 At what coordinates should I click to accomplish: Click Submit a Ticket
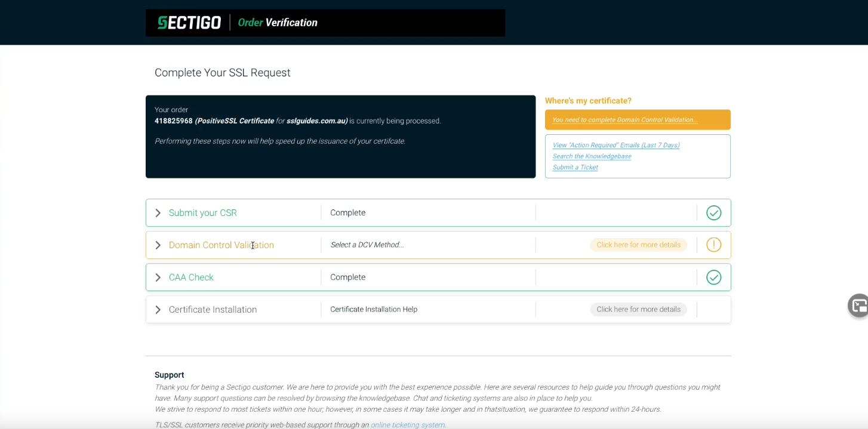click(575, 167)
